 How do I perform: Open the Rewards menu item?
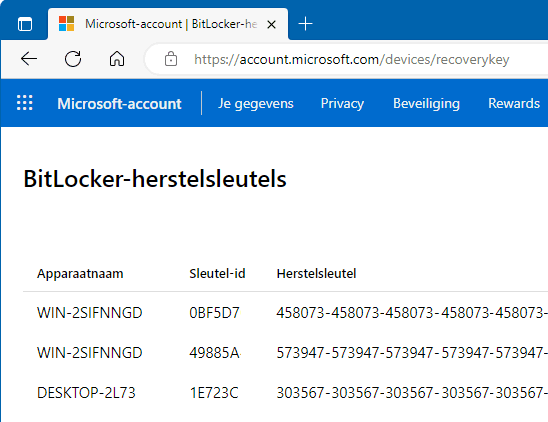coord(514,103)
